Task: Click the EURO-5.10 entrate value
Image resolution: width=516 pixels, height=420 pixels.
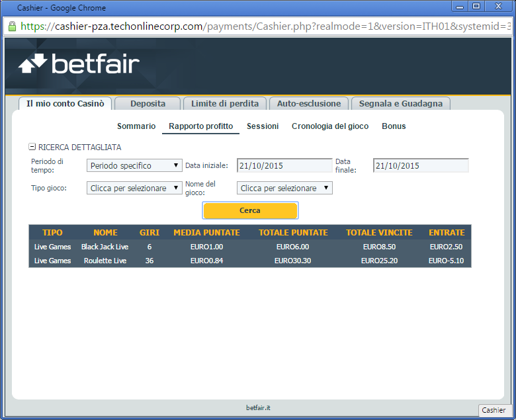Action: click(447, 261)
